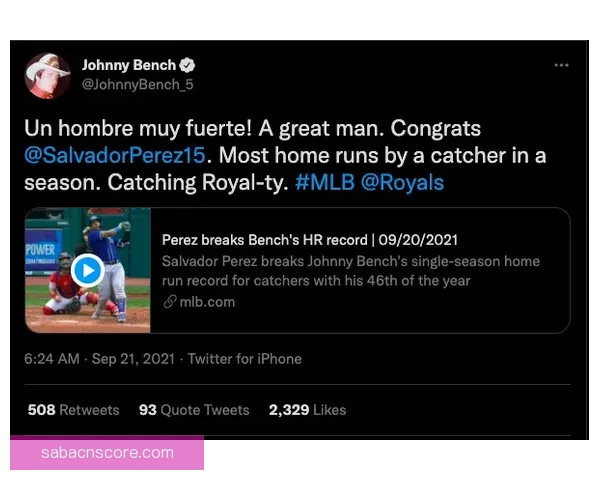Click the link icon beside mlb.com
This screenshot has height=480, width=600.
point(169,301)
